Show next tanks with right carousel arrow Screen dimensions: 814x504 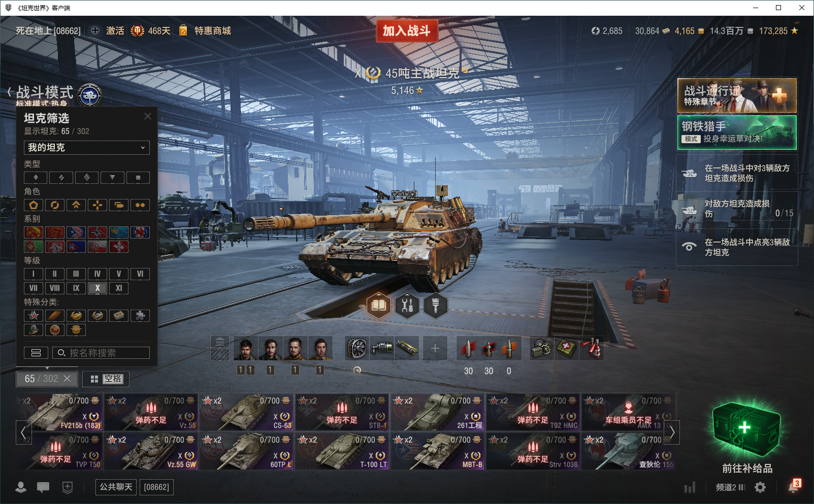(672, 432)
